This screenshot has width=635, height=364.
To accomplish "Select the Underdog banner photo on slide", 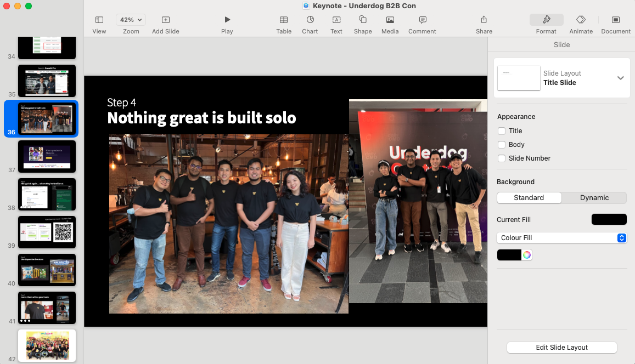I will point(418,201).
